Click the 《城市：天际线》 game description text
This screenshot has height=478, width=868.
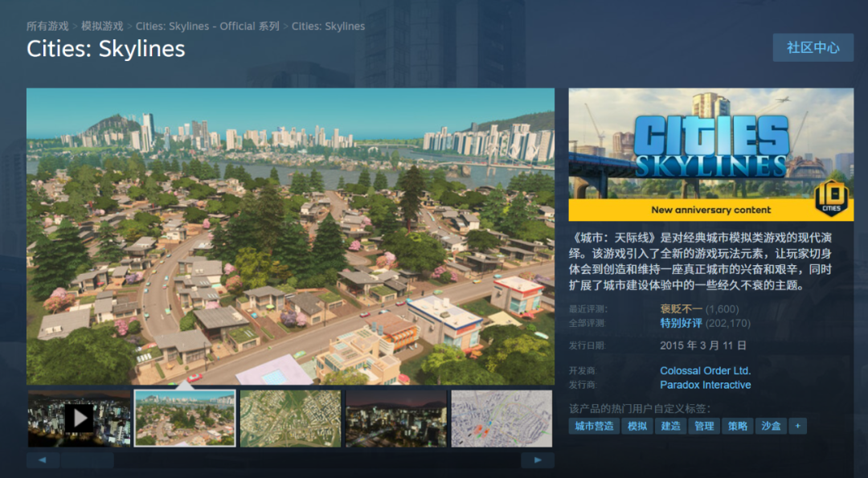click(x=700, y=262)
